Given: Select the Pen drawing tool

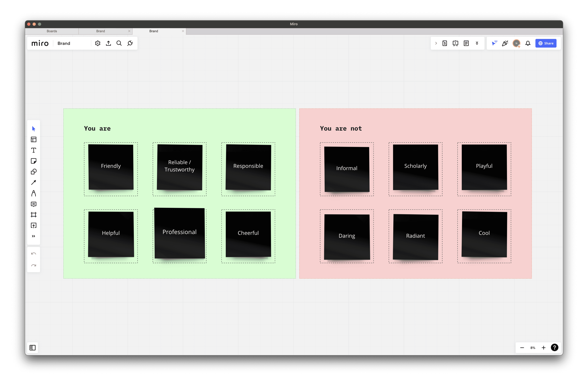Looking at the screenshot, I should [x=34, y=193].
